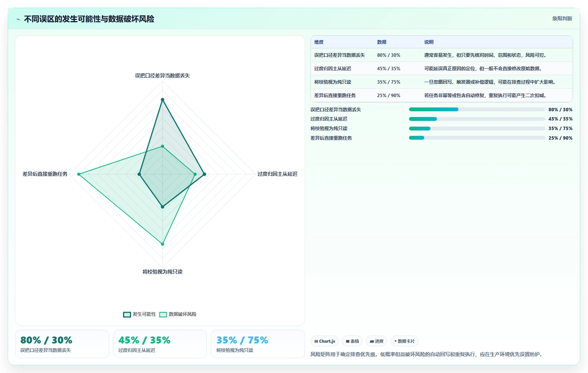Click the 误把口径差异当数据丢失 radar axis label
588x373 pixels.
tap(163, 76)
